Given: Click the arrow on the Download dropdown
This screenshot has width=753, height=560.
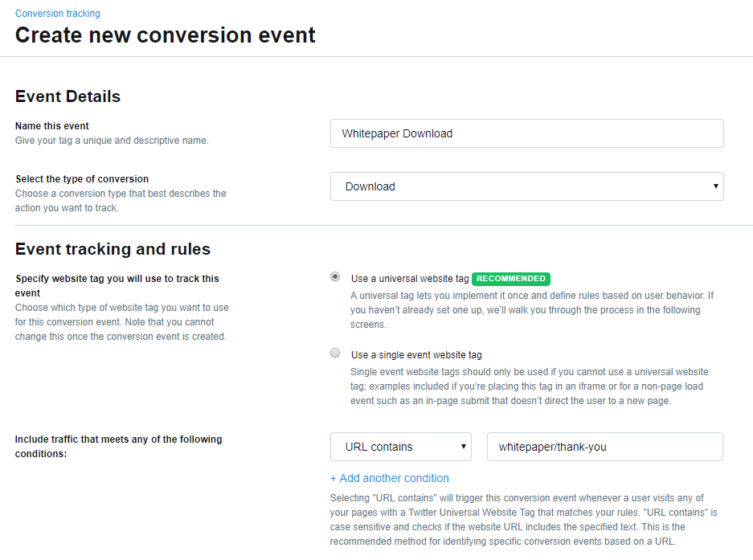Looking at the screenshot, I should tap(715, 186).
